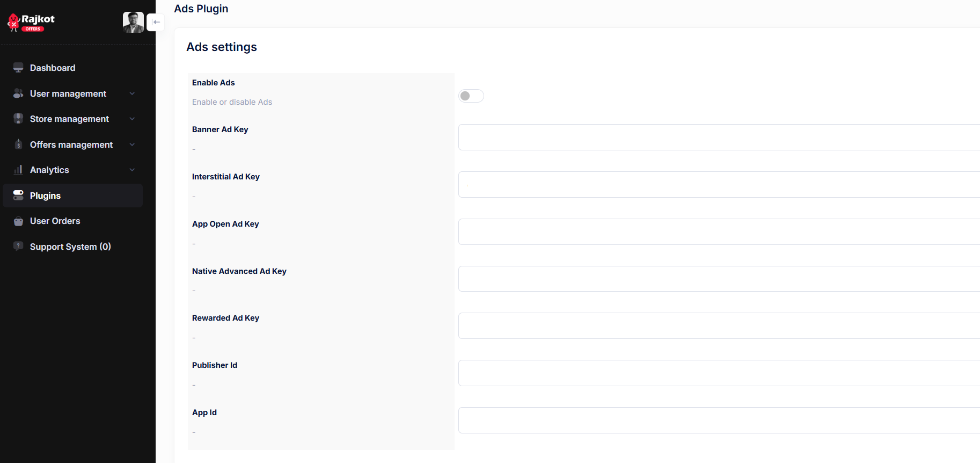Expand Store management chevron

(x=132, y=119)
